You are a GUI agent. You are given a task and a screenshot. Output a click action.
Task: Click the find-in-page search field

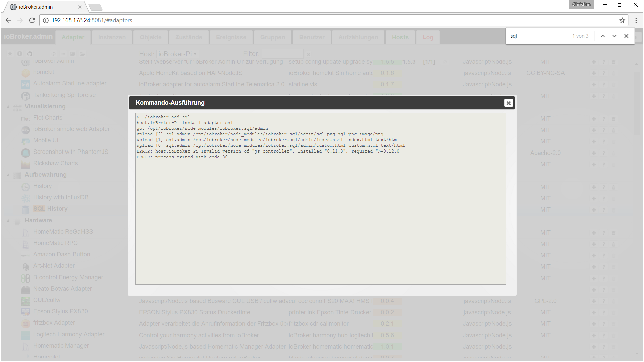(539, 36)
